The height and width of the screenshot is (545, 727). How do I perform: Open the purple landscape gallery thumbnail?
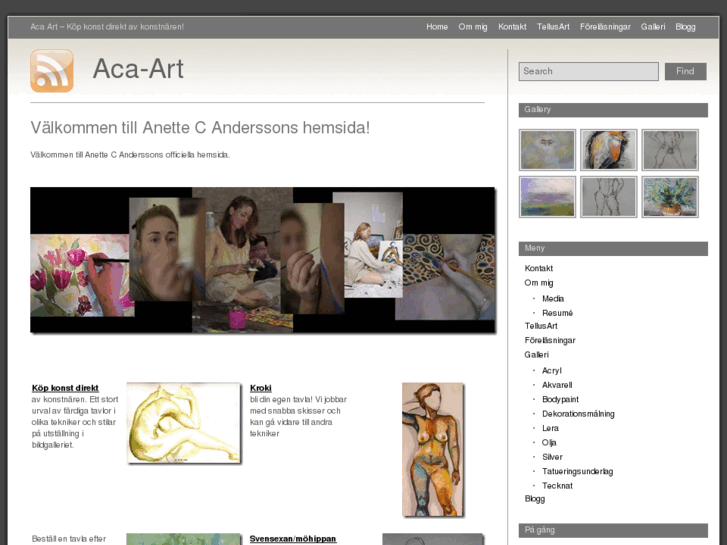pyautogui.click(x=547, y=197)
